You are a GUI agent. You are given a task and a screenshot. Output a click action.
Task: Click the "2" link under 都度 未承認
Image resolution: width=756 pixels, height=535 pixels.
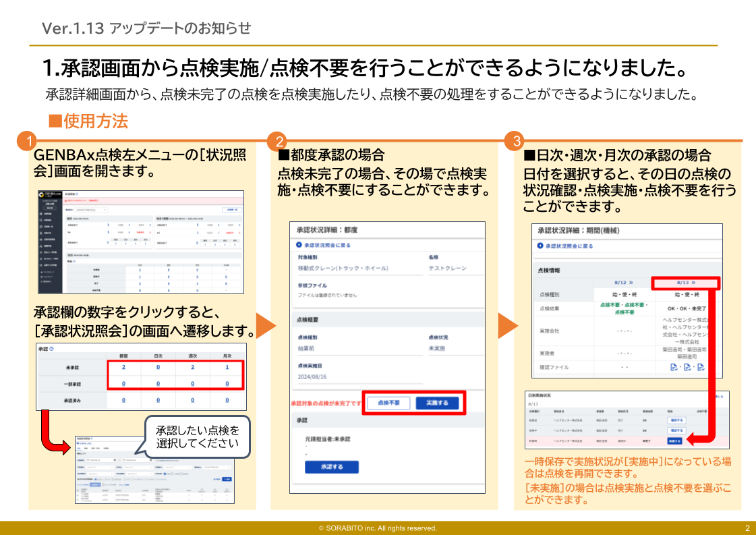122,366
